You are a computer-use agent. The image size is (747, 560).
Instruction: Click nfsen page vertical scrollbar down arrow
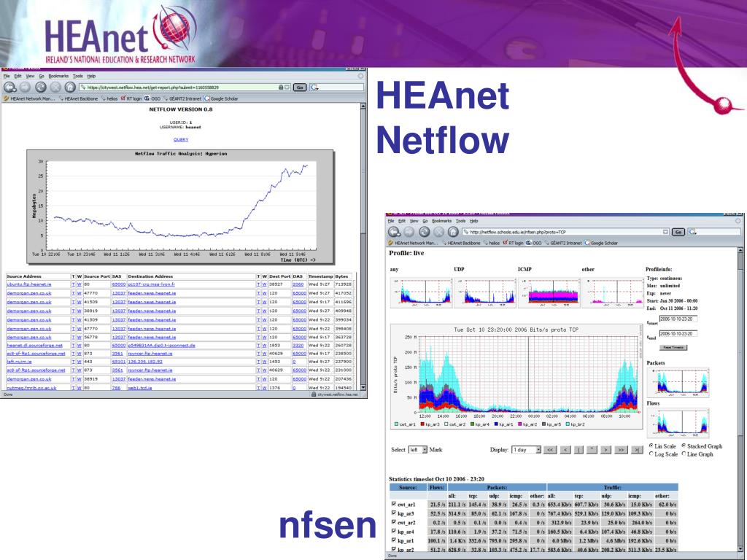(x=740, y=549)
